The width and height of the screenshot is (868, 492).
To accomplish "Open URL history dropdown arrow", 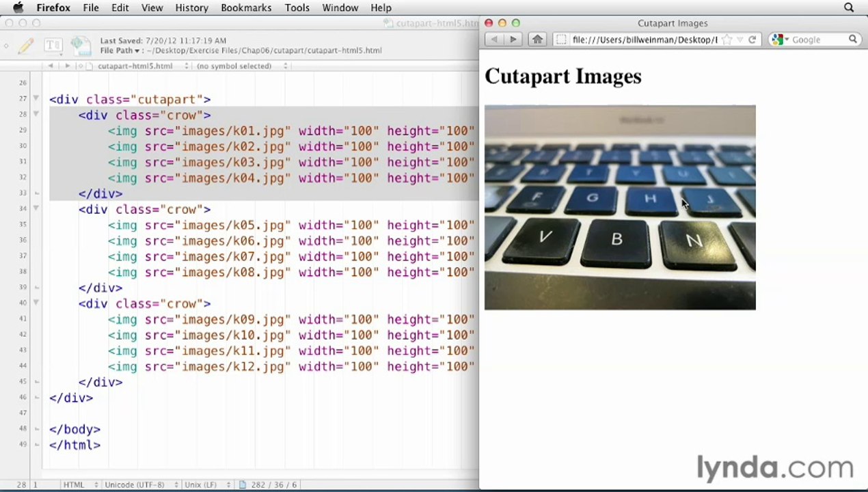I will coord(740,40).
